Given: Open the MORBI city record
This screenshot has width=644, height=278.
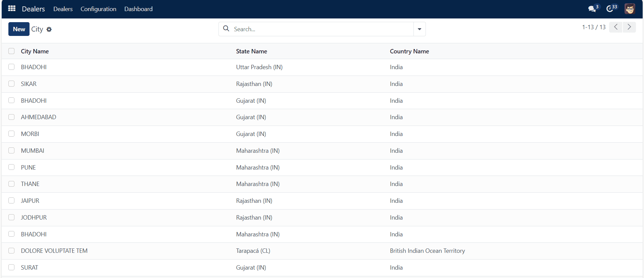Looking at the screenshot, I should click(x=30, y=134).
